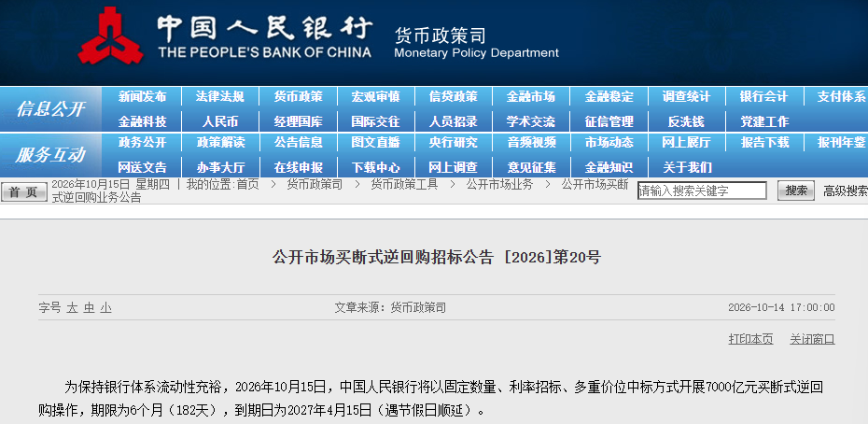This screenshot has width=868, height=424.
Task: Click the 服务互动 section header
Action: coord(50,155)
